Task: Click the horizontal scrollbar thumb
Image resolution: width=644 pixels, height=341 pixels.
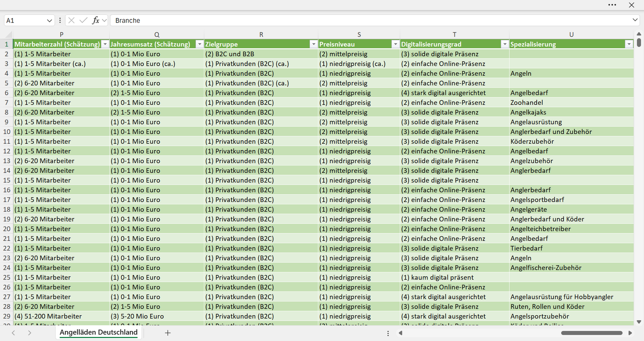Action: 592,333
